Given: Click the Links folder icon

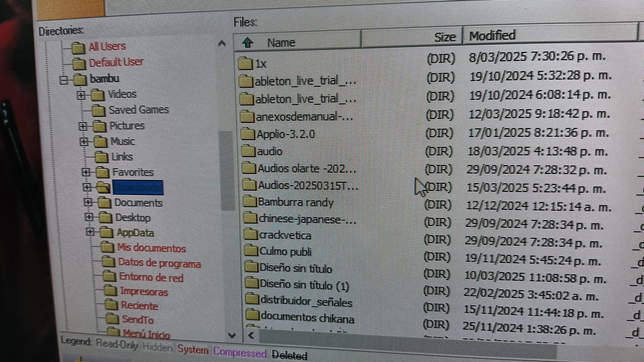Looking at the screenshot, I should coord(101,157).
